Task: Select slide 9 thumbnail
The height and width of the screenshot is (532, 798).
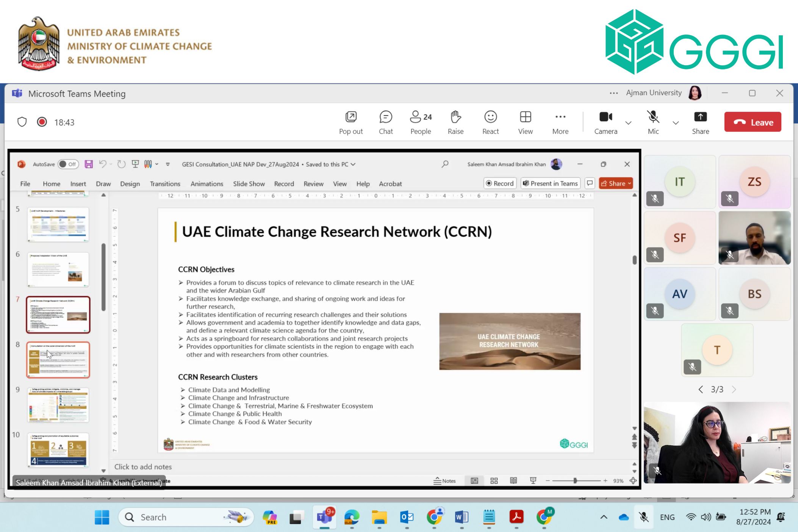Action: (58, 405)
